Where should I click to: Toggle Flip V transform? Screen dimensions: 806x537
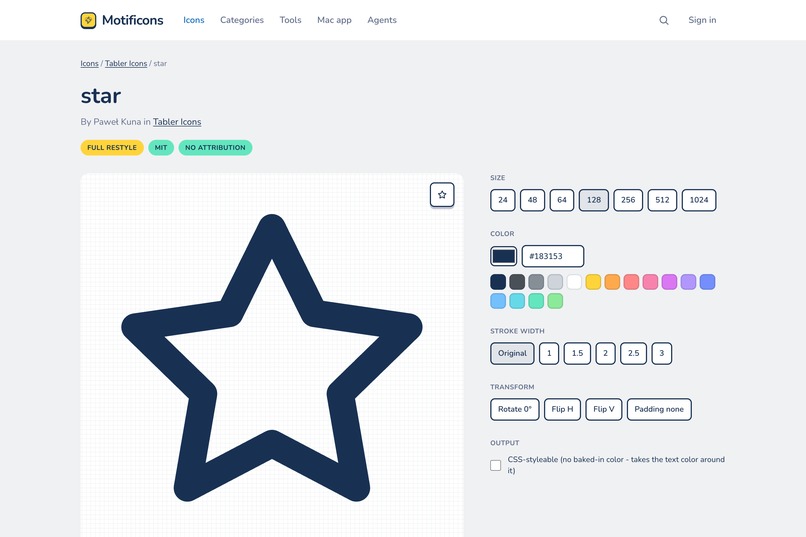(x=604, y=410)
